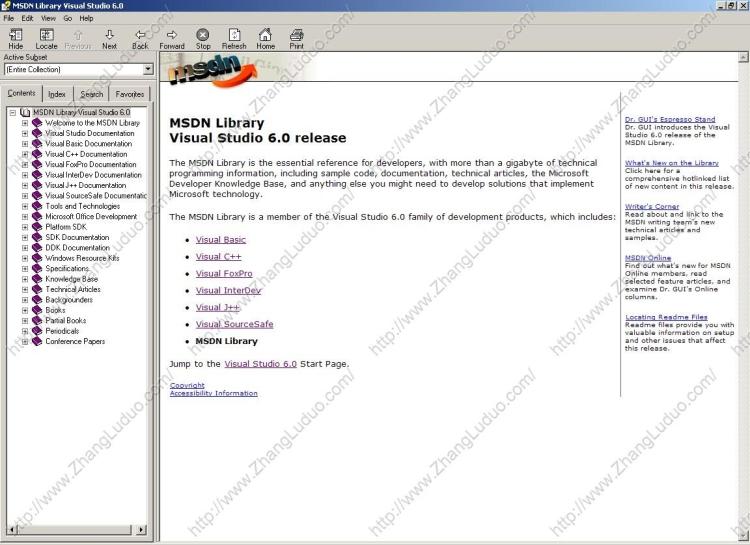
Task: Click the contents pane scroll left arrow
Action: tap(12, 530)
